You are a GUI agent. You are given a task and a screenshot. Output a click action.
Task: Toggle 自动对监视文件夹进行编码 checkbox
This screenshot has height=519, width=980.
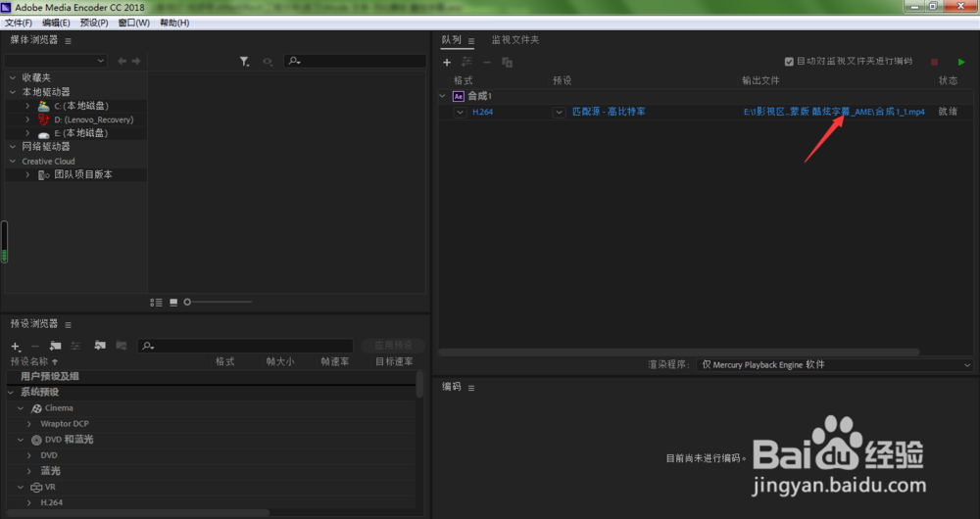point(789,62)
